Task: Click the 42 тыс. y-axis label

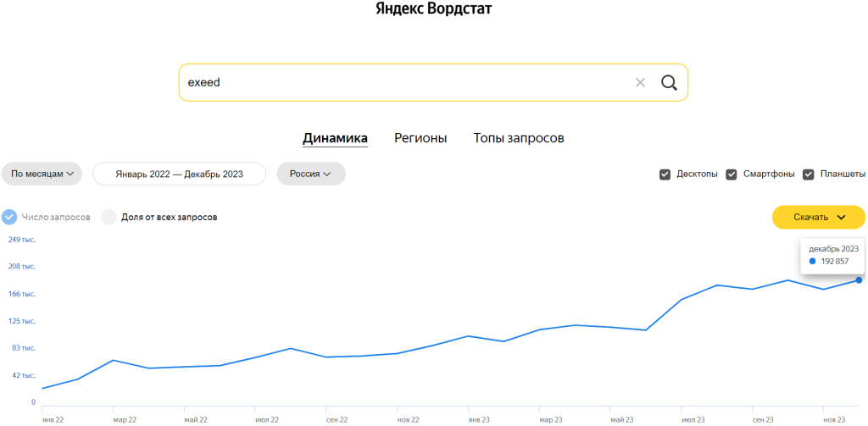Action: click(24, 375)
